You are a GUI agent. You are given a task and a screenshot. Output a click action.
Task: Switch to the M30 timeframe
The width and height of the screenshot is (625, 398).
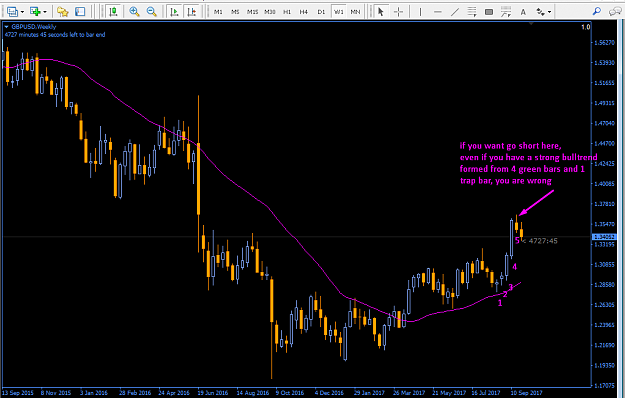270,12
